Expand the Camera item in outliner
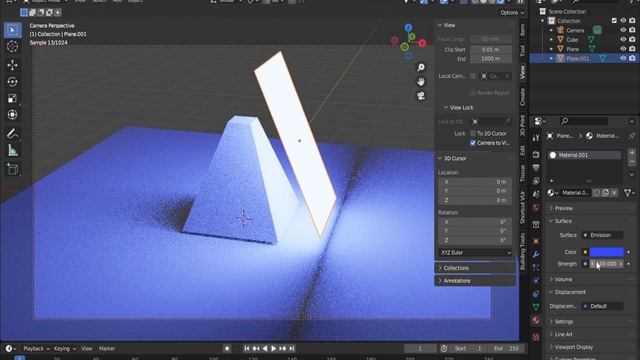Screen dimensions: 640x360 (551, 30)
